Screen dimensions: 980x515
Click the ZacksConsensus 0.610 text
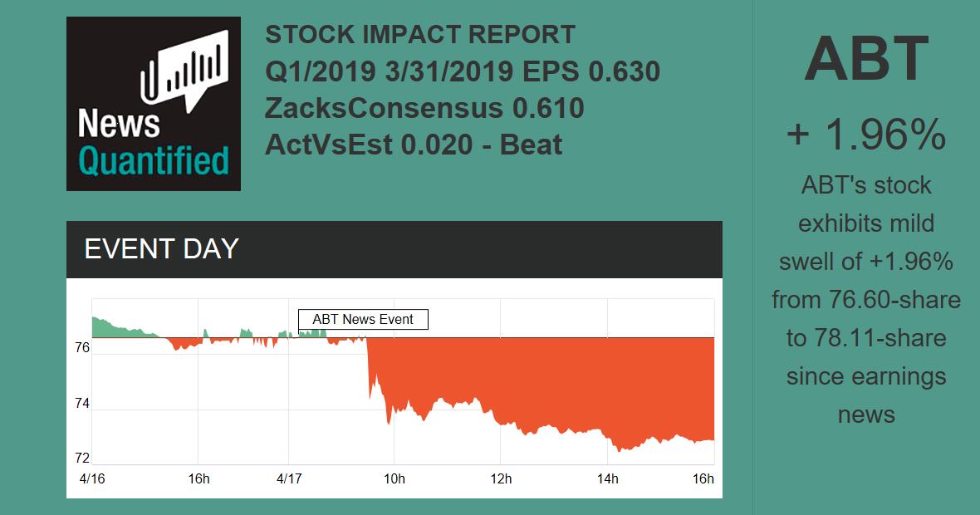pyautogui.click(x=424, y=108)
